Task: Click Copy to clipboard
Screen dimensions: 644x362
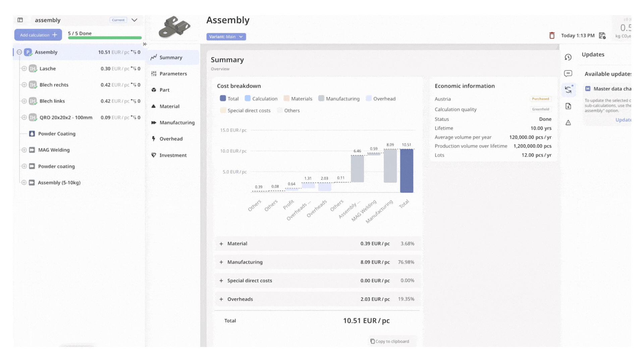Action: point(390,341)
